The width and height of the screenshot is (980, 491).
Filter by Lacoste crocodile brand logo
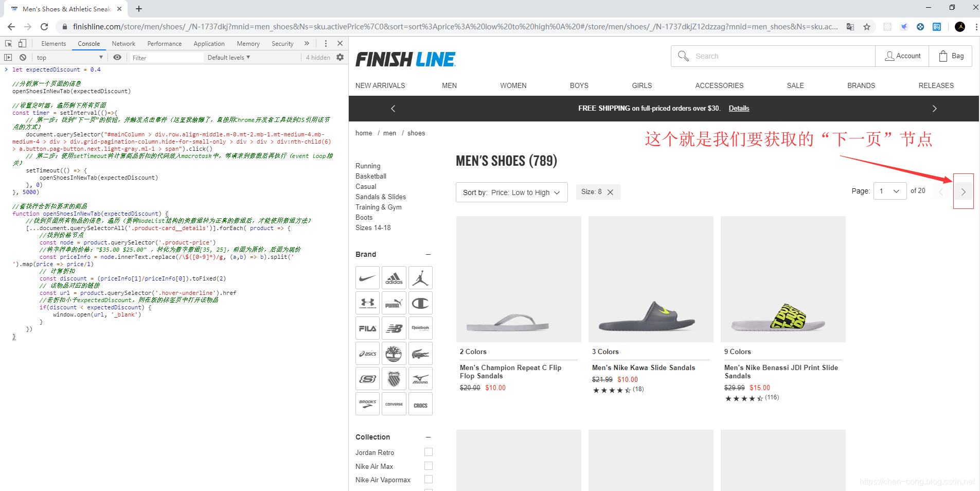click(420, 354)
